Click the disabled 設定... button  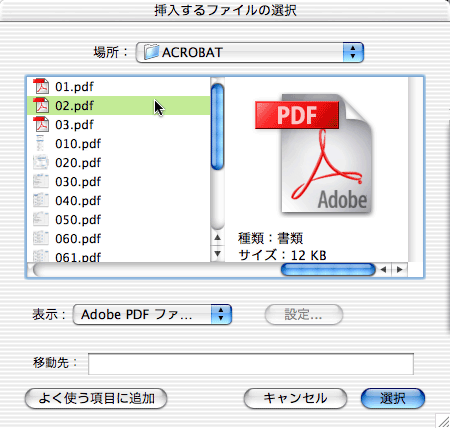304,314
